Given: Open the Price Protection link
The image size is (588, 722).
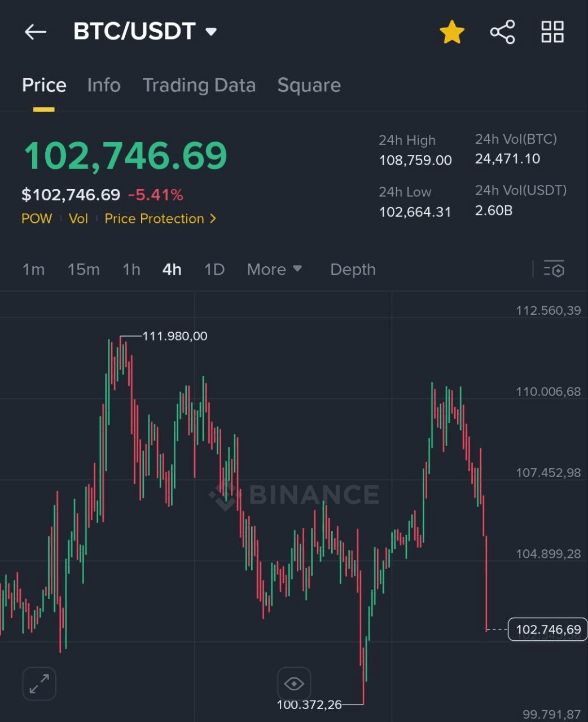Looking at the screenshot, I should pyautogui.click(x=160, y=219).
